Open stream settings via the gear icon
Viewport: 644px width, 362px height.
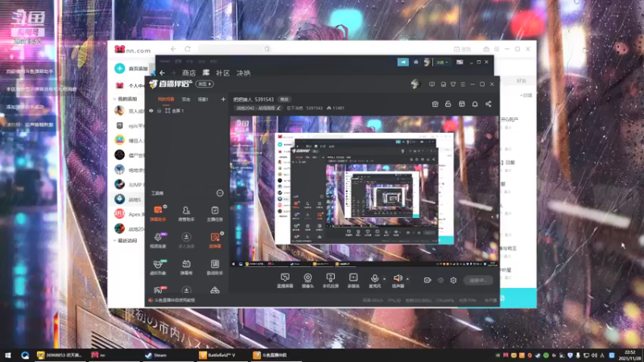point(453,280)
